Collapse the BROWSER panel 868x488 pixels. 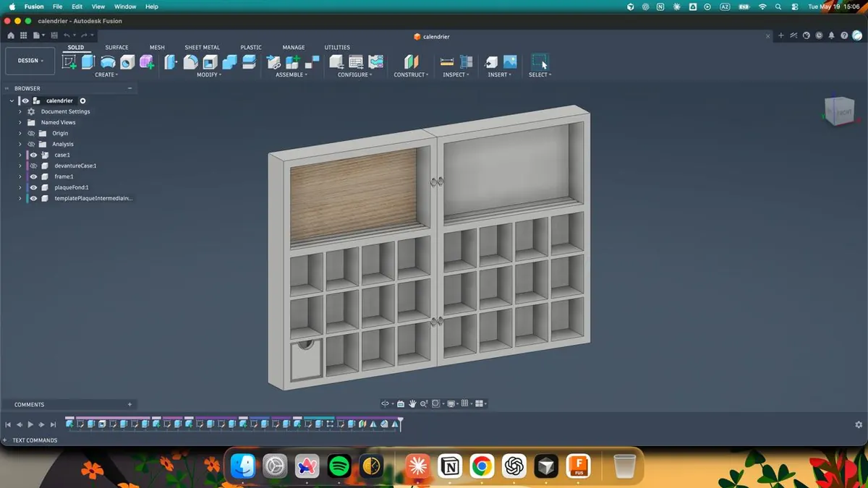click(x=130, y=88)
